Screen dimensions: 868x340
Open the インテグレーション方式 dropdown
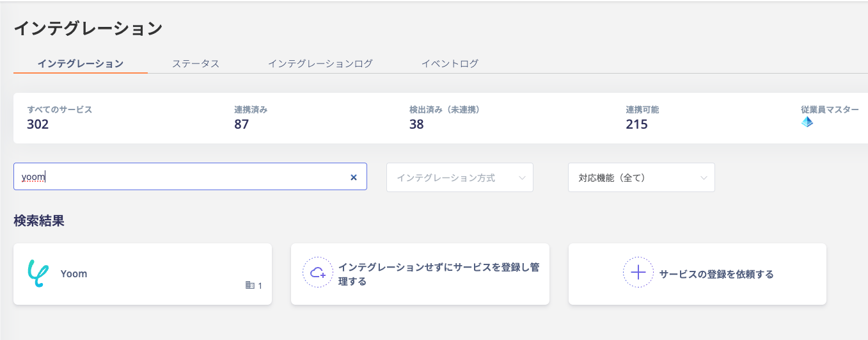460,177
